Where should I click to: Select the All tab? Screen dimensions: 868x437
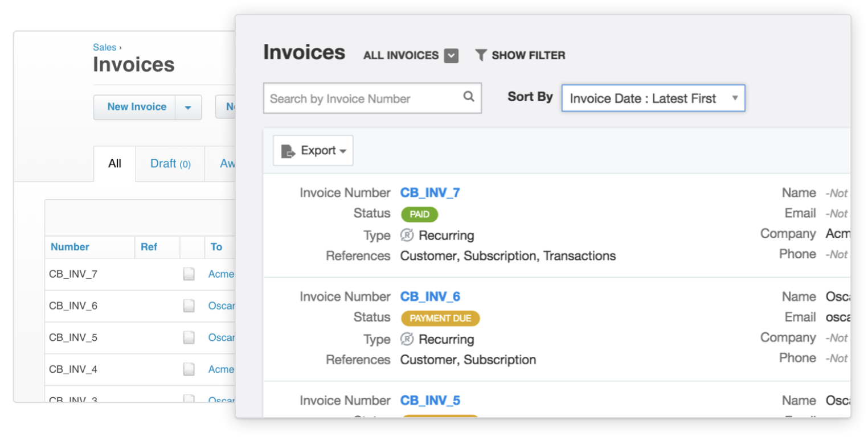point(114,163)
